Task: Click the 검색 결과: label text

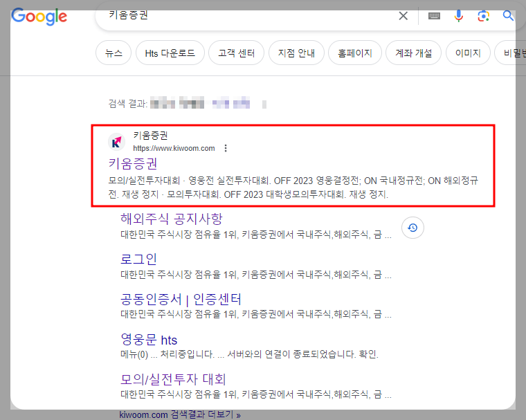Action: 128,103
